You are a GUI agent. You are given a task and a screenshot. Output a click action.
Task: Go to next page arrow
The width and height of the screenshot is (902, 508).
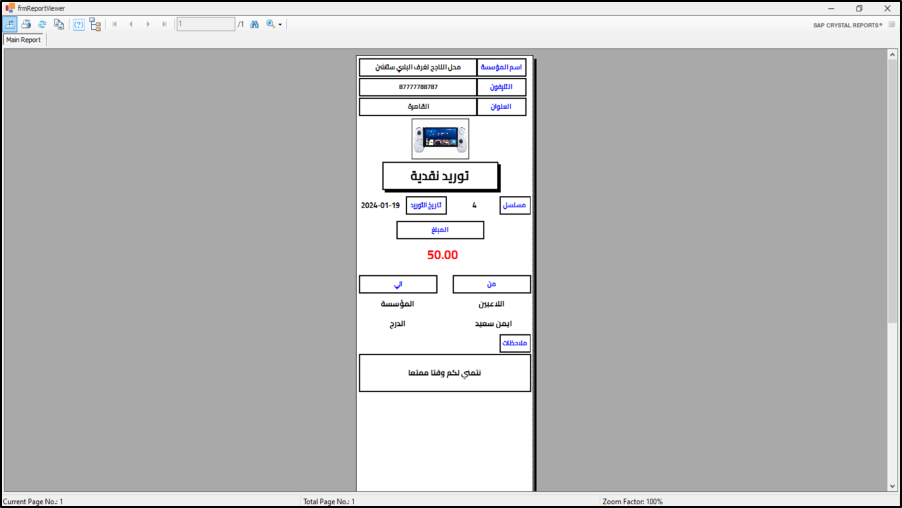click(148, 24)
